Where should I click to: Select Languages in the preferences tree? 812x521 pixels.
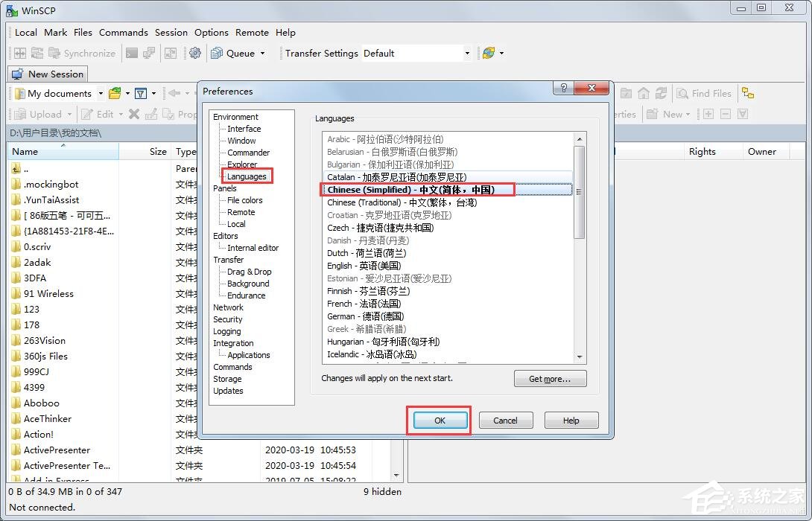[x=247, y=176]
